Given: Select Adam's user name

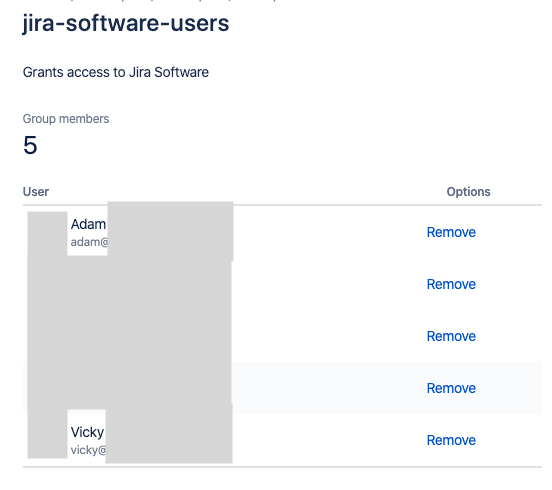Looking at the screenshot, I should [88, 224].
